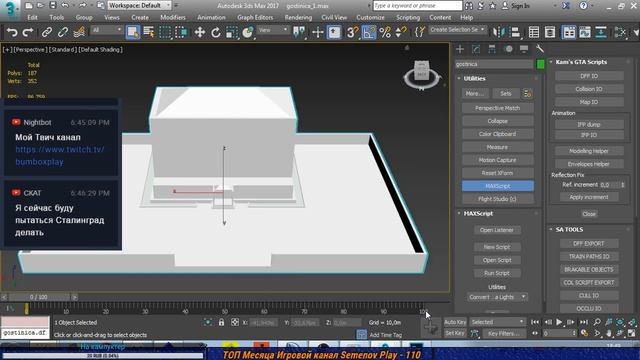Viewport: 640px width, 360px height.
Task: Toggle Percent Snap button
Action: tap(384, 32)
